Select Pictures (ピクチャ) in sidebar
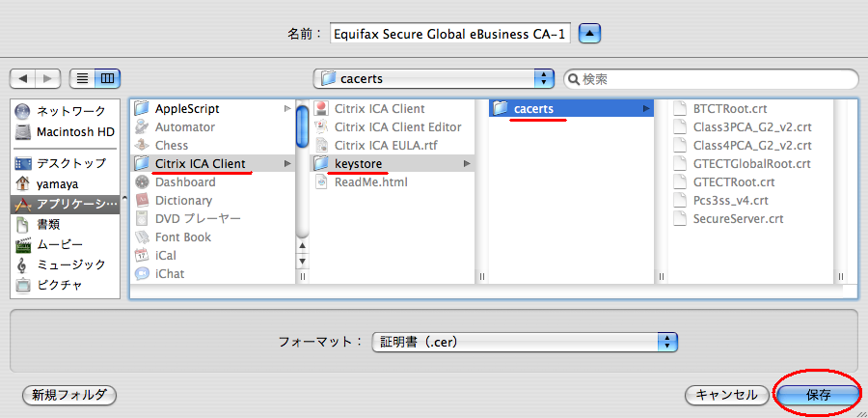 point(65,285)
